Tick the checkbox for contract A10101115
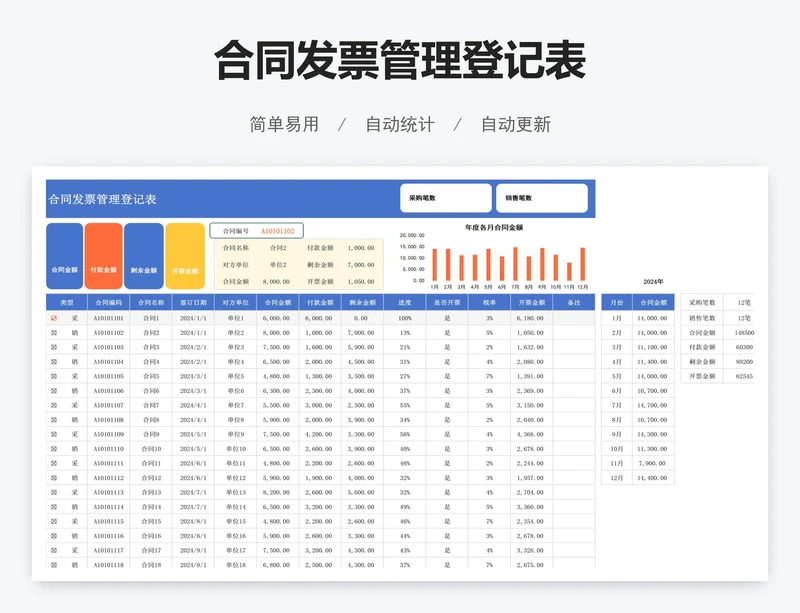 tap(54, 522)
